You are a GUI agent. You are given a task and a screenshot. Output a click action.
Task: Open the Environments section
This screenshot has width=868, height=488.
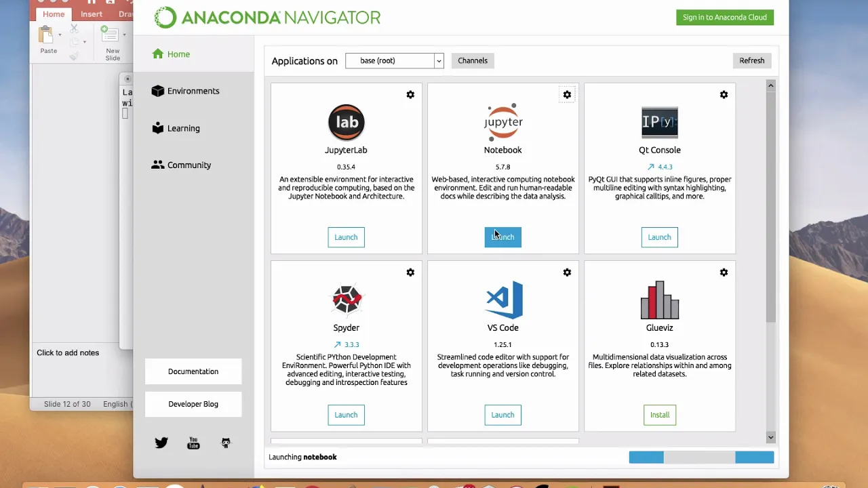[x=185, y=91]
